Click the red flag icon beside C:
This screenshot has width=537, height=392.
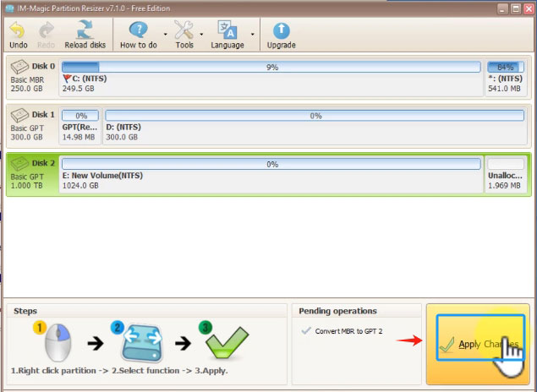(x=67, y=79)
